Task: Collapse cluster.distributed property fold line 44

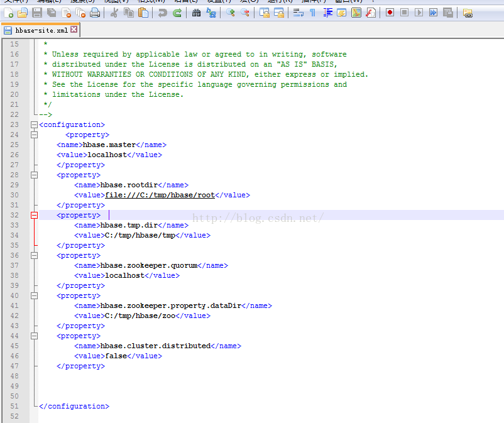Action: [34, 336]
